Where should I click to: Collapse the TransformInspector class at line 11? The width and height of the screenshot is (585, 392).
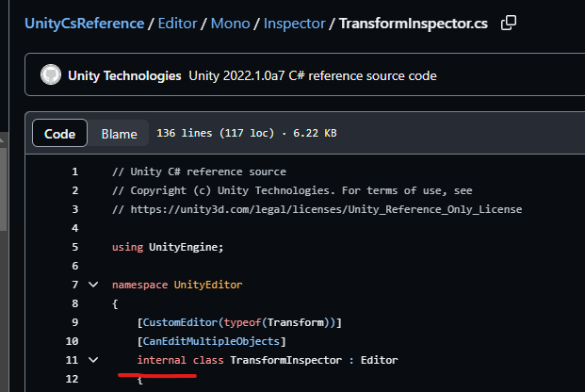coord(93,360)
